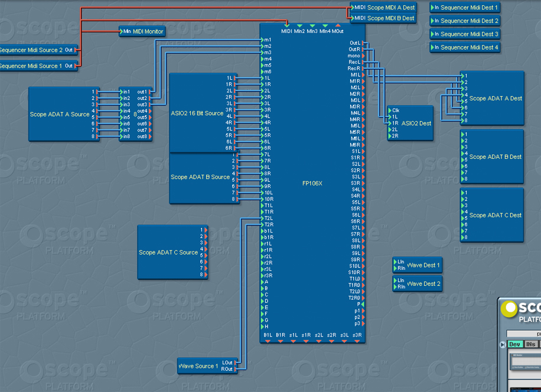541x392 pixels.
Task: Click the ASIO2 16 Bit Source module
Action: click(x=203, y=113)
